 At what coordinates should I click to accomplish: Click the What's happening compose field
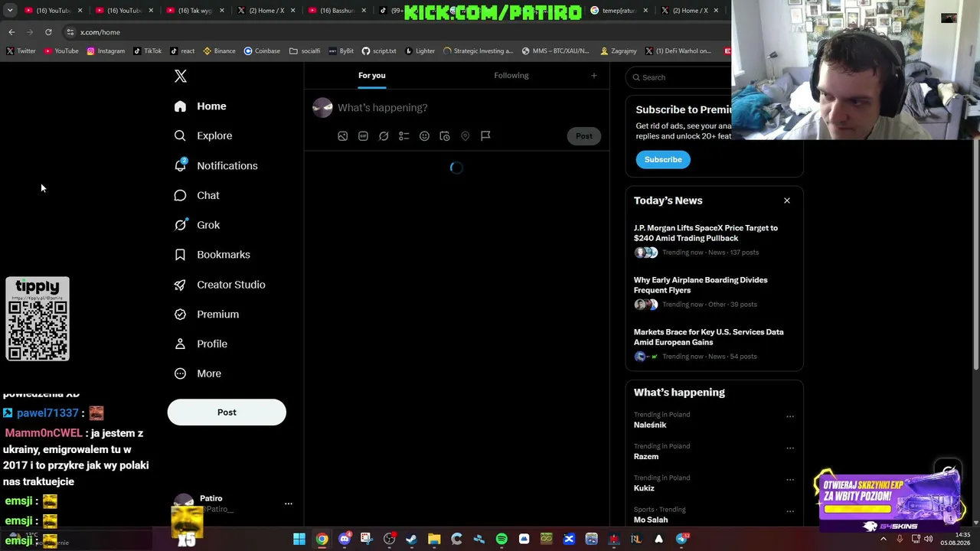coord(469,108)
